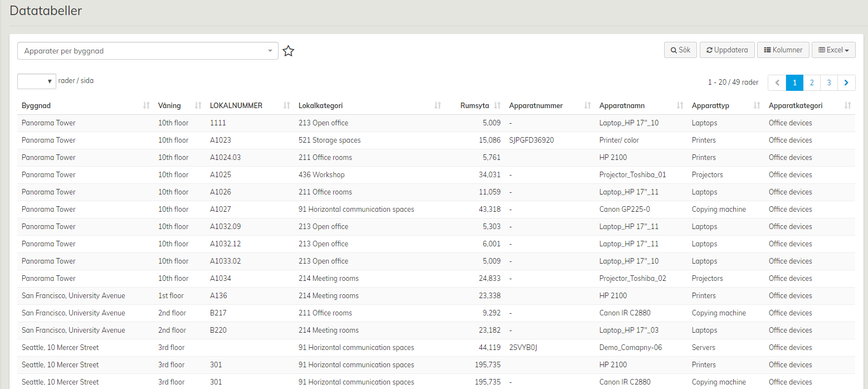Open the Apparater per byggnad dropdown
The image size is (868, 389).
(148, 51)
